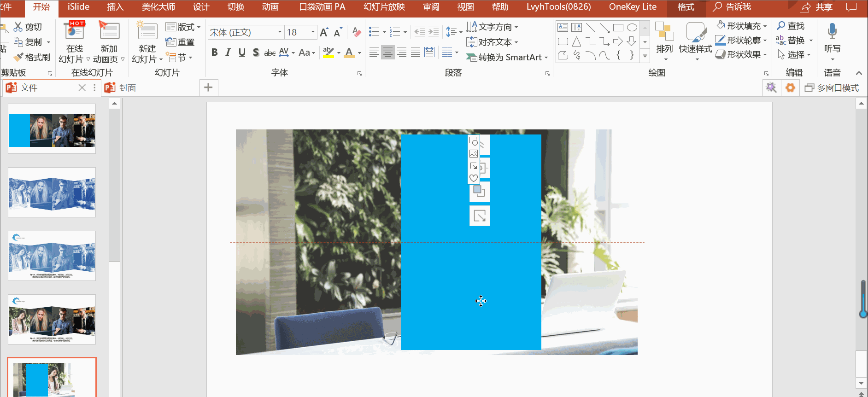Expand the shapes gallery more button
Viewport: 868px width, 397px height.
(645, 56)
